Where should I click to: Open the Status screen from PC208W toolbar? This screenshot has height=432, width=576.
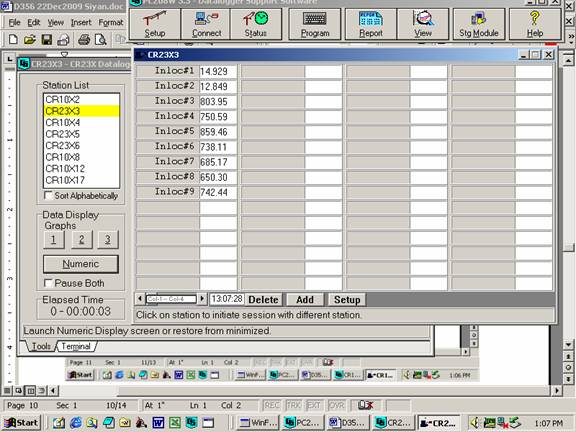pos(256,24)
